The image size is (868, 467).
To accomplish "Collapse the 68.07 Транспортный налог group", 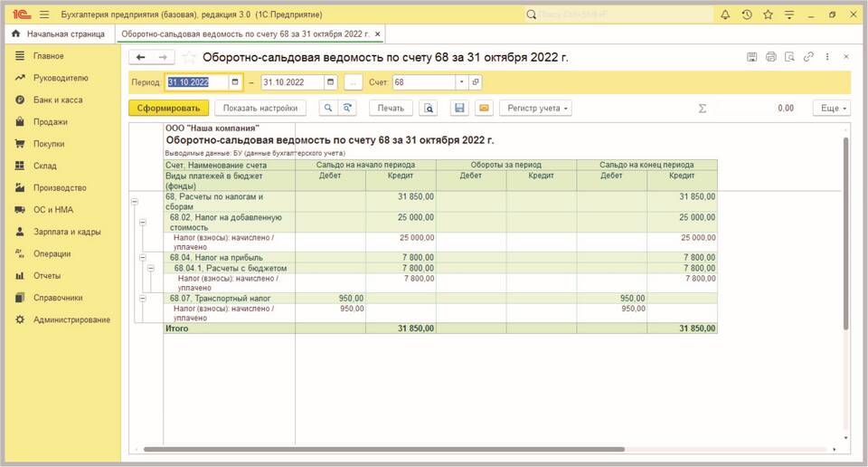I will tap(142, 298).
